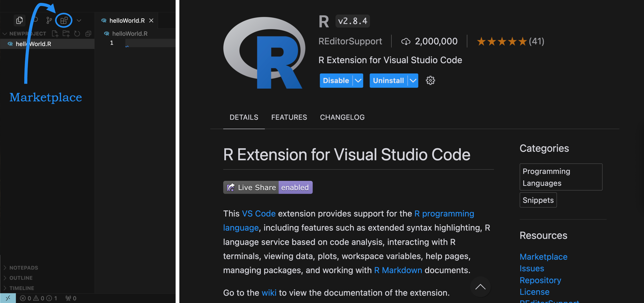
Task: Expand the OUTLINE section
Action: [x=21, y=278]
